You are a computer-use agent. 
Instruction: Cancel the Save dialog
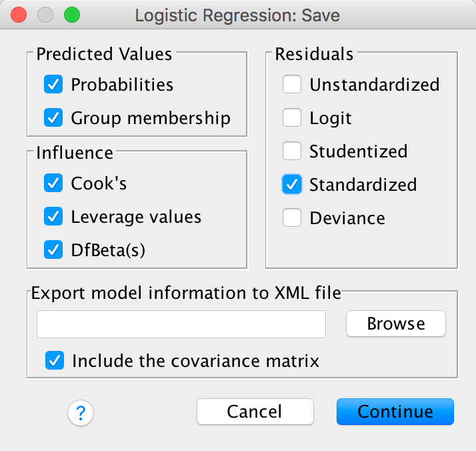point(255,412)
